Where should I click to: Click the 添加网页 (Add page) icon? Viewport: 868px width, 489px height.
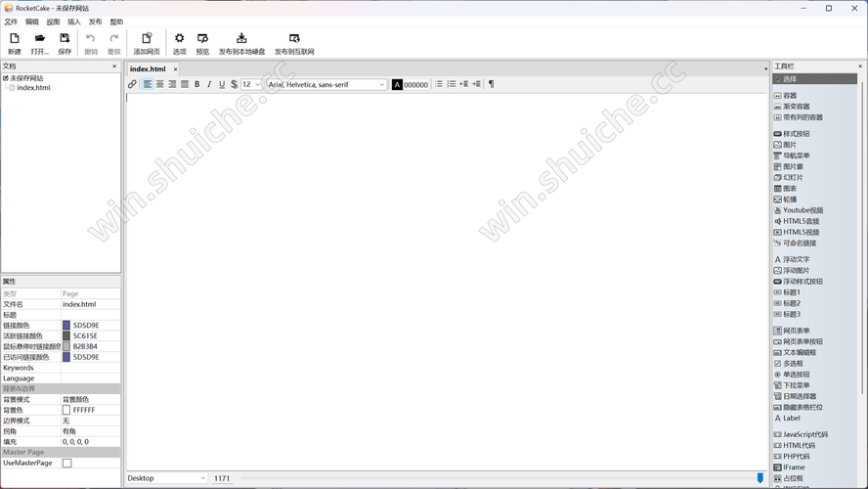coord(147,43)
